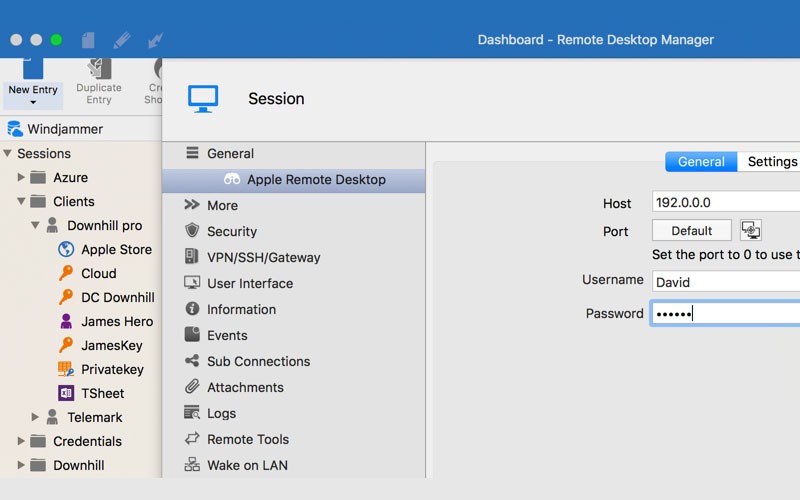Expand the Telemark group
Screen dimensions: 800x500
[35, 417]
